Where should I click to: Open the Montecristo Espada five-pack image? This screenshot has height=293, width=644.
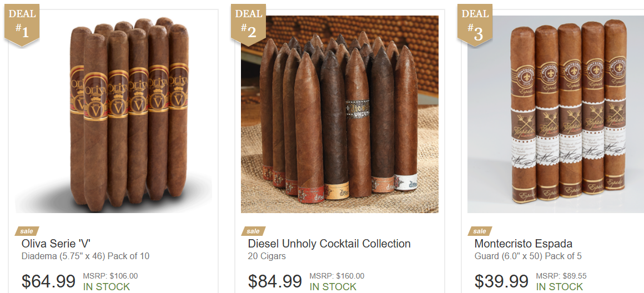556,114
